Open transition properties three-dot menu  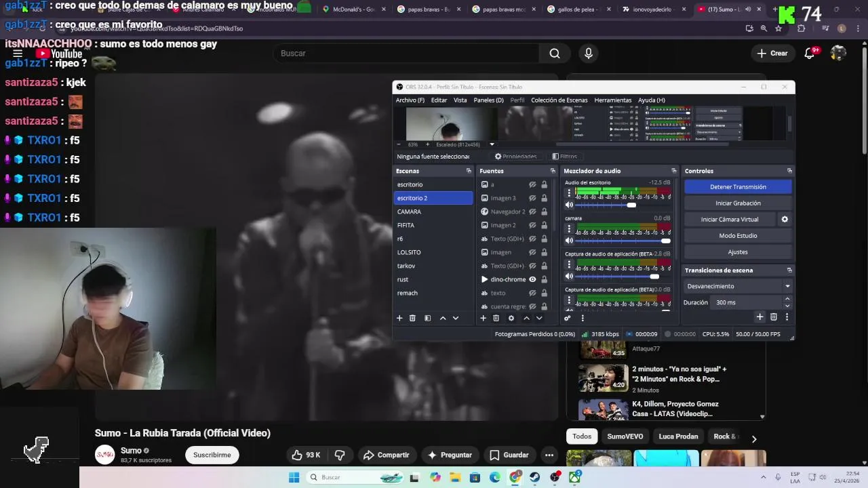[x=787, y=317]
